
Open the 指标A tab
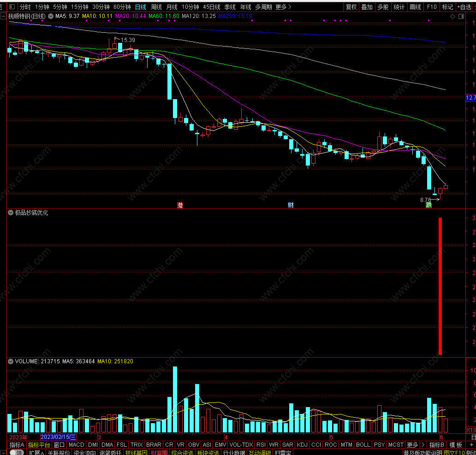pyautogui.click(x=17, y=445)
